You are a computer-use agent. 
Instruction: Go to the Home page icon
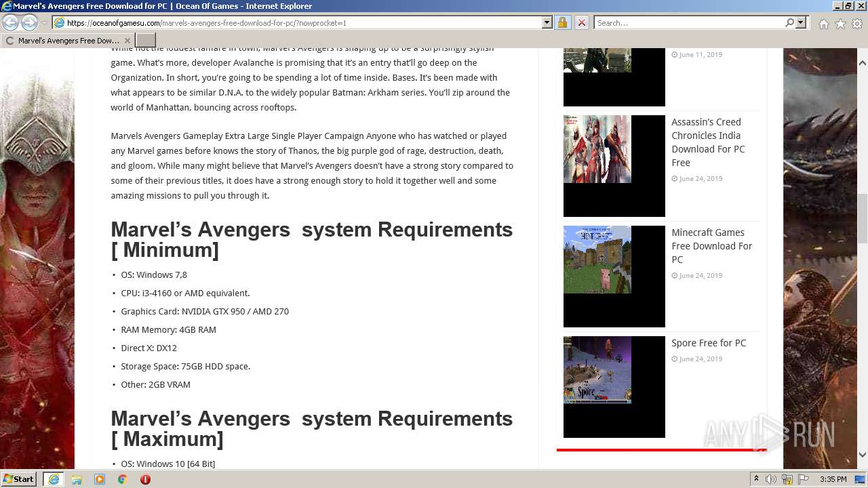pos(823,24)
